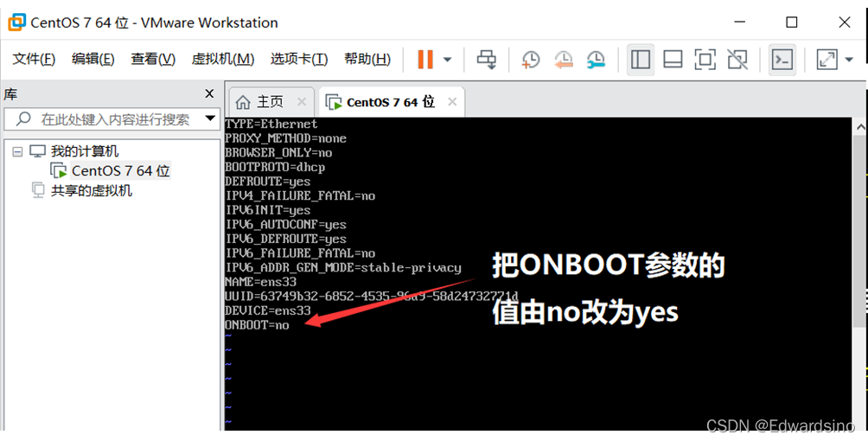Open the 虚拟机(M) menu
The image size is (868, 441).
tap(222, 60)
